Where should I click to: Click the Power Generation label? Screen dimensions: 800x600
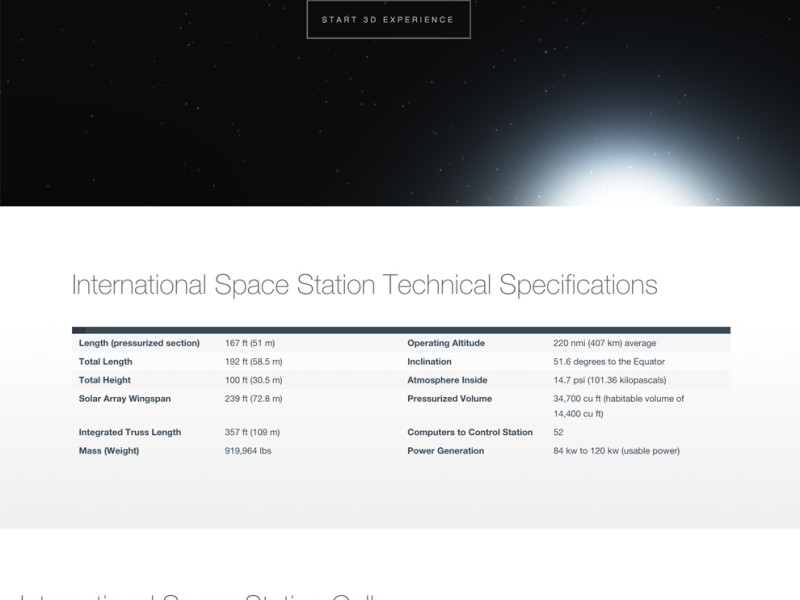click(x=445, y=451)
